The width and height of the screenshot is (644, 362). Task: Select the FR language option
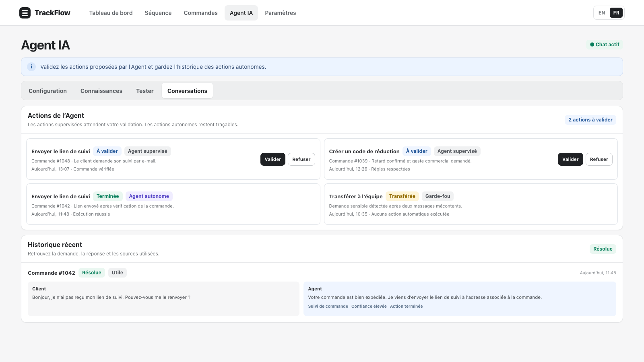pyautogui.click(x=616, y=13)
